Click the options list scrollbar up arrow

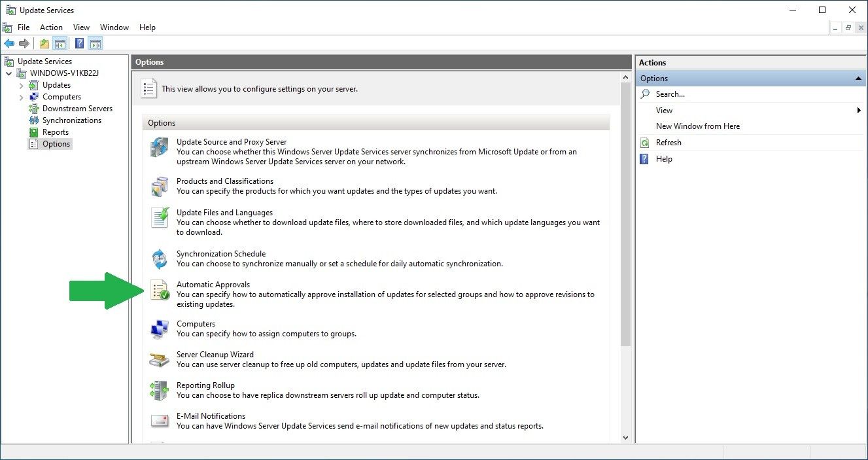point(625,78)
